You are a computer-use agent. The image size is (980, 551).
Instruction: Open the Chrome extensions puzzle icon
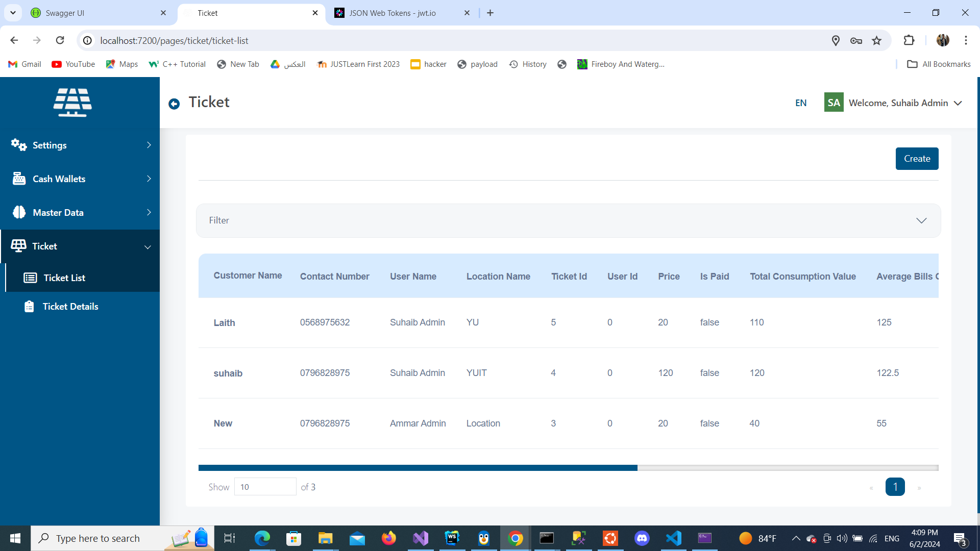click(x=909, y=40)
